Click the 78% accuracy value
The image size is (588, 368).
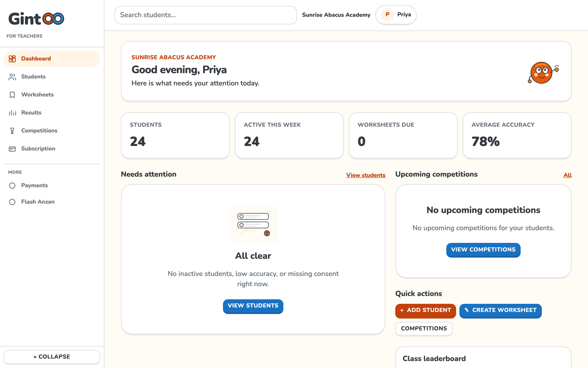pyautogui.click(x=486, y=141)
